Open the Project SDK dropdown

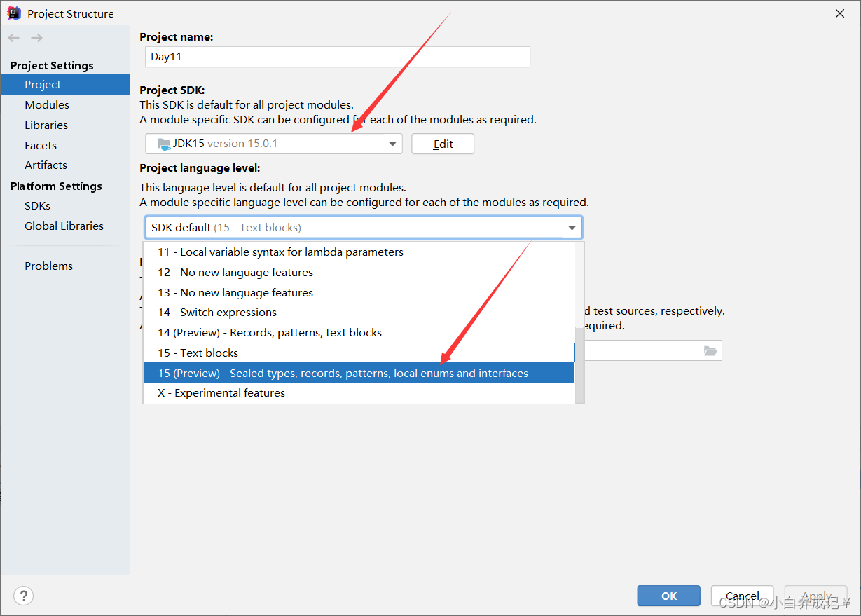point(274,144)
